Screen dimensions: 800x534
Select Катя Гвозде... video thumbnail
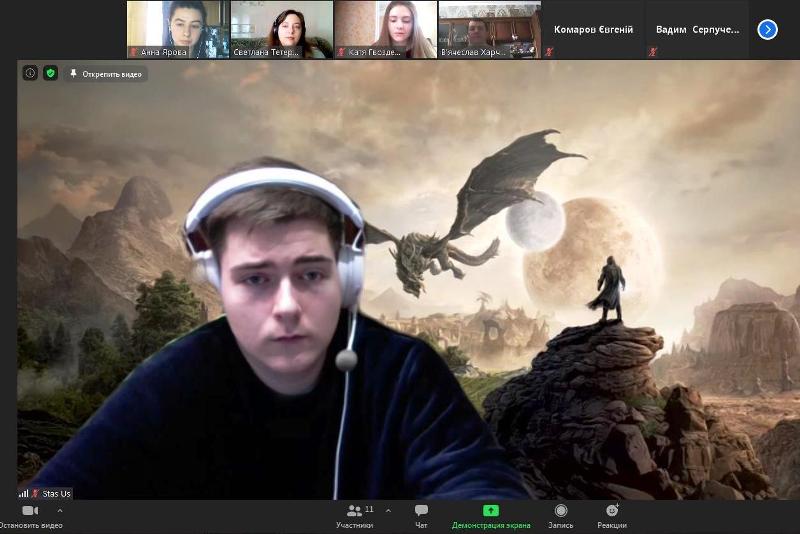point(386,30)
